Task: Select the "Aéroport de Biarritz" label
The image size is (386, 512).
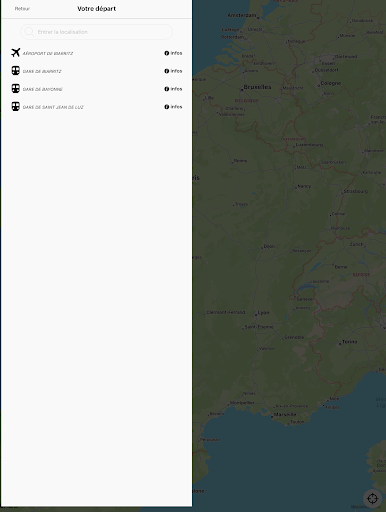Action: (48, 53)
